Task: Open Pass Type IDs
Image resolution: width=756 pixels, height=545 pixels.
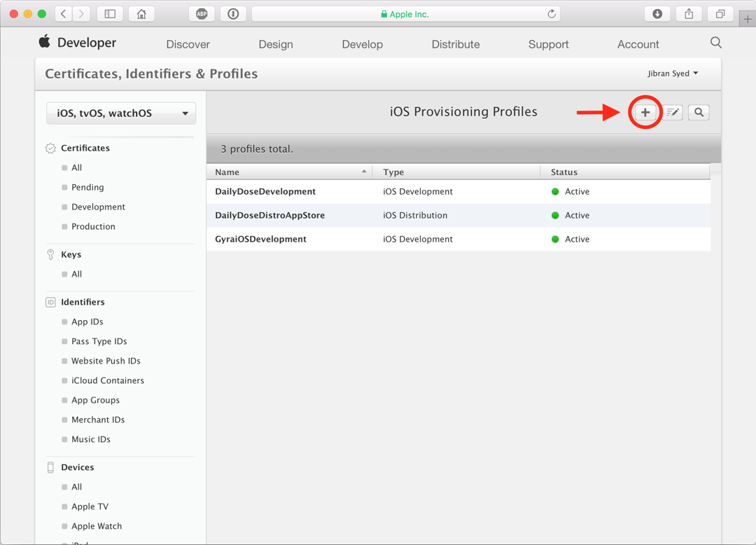Action: (x=99, y=341)
